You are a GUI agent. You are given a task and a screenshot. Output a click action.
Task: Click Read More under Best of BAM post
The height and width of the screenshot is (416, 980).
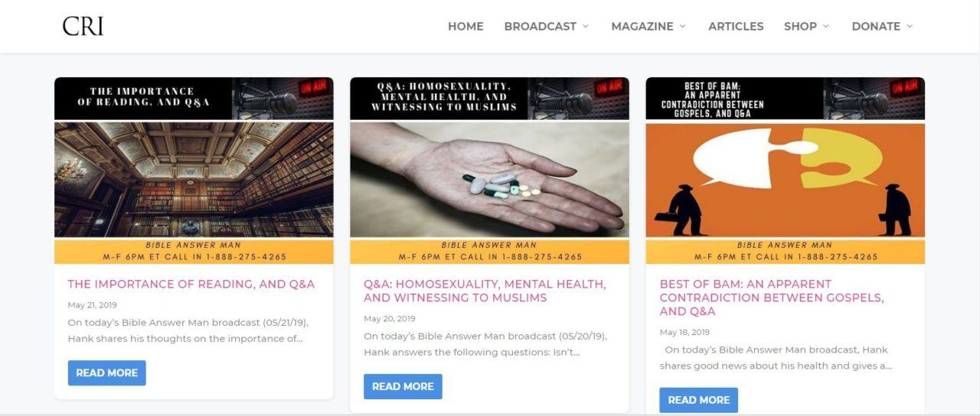click(698, 400)
